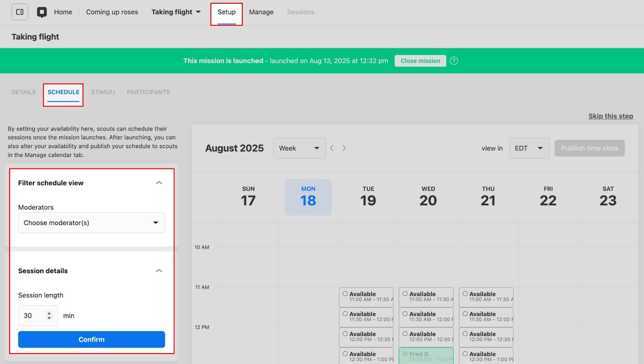Open the help question mark icon

click(454, 61)
